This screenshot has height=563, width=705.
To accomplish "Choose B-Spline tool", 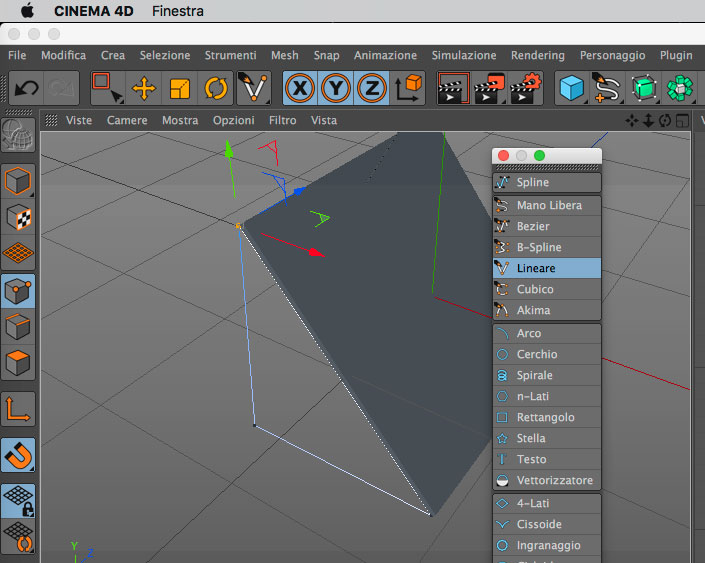I will click(547, 247).
